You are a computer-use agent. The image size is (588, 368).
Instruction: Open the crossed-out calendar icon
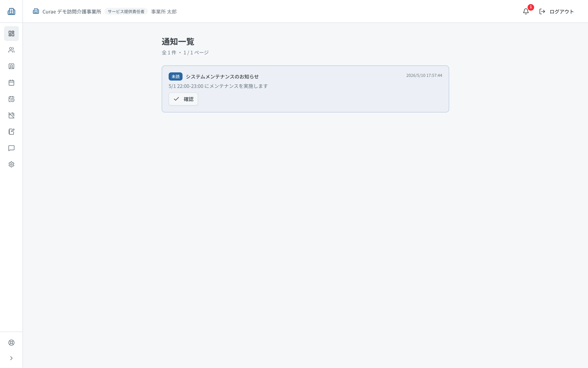(11, 115)
